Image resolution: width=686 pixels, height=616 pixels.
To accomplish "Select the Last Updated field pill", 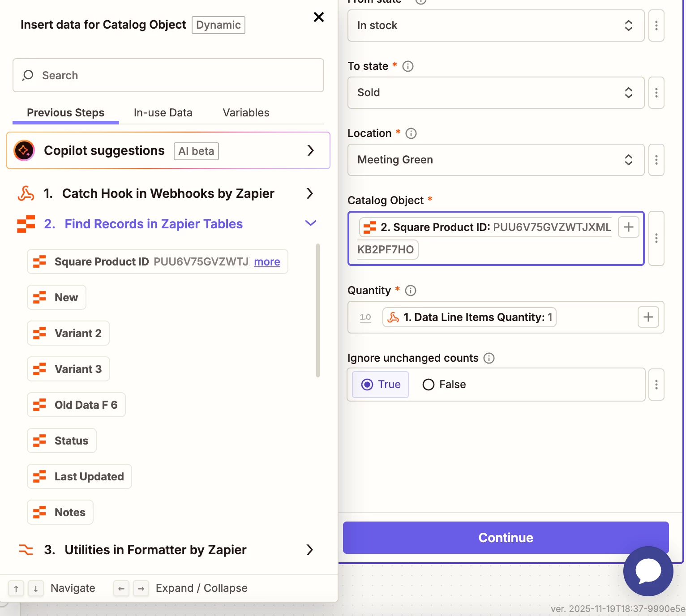I will click(x=79, y=476).
